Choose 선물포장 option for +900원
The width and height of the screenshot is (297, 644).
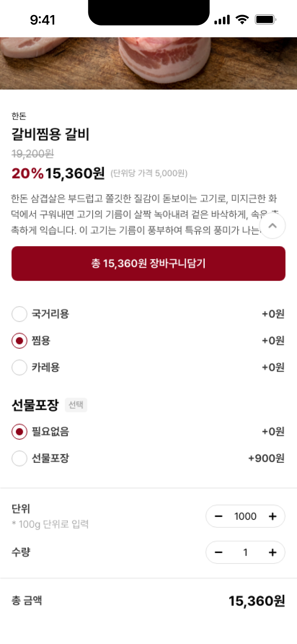19,458
